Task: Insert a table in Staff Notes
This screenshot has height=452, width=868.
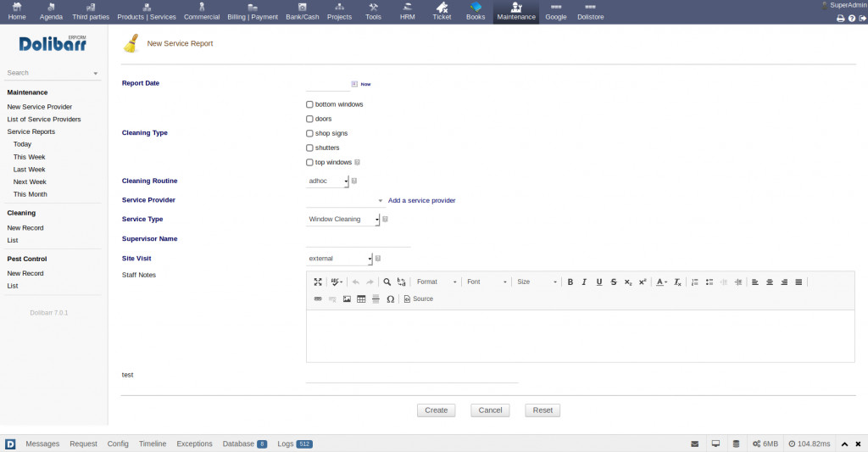Action: click(361, 299)
